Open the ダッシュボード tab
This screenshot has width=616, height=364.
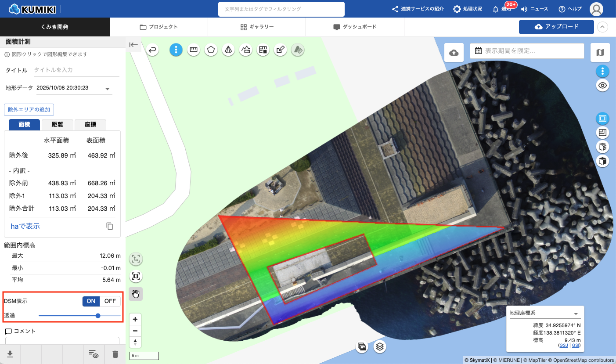[x=355, y=27]
